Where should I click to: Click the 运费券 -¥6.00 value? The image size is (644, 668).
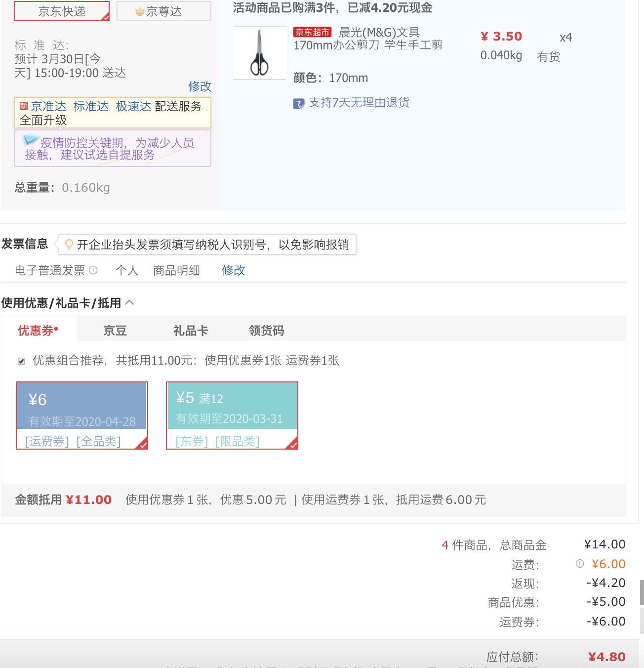pyautogui.click(x=606, y=622)
